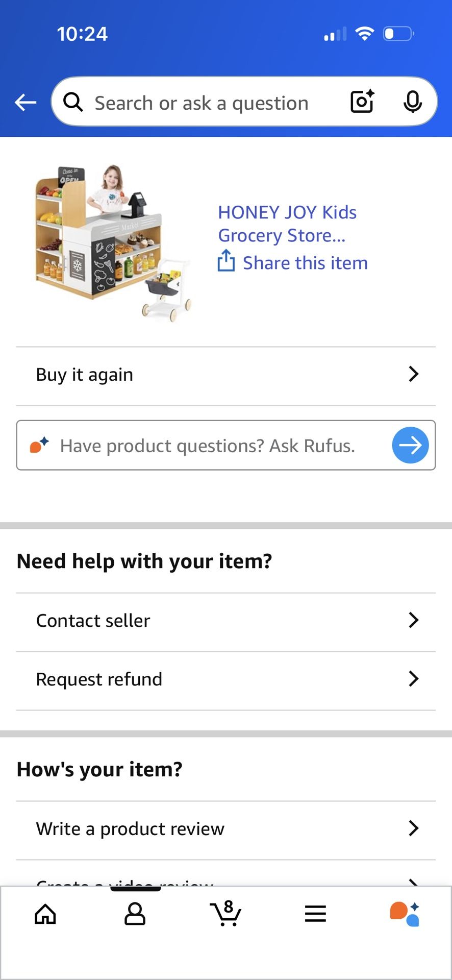Tap the grocery store toy thumbnail
The image size is (452, 980).
[x=113, y=242]
